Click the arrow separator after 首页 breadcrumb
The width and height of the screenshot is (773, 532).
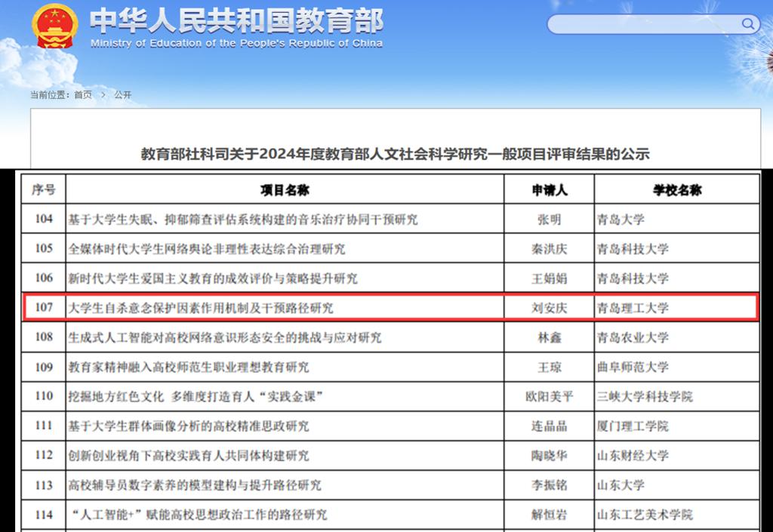coord(103,95)
